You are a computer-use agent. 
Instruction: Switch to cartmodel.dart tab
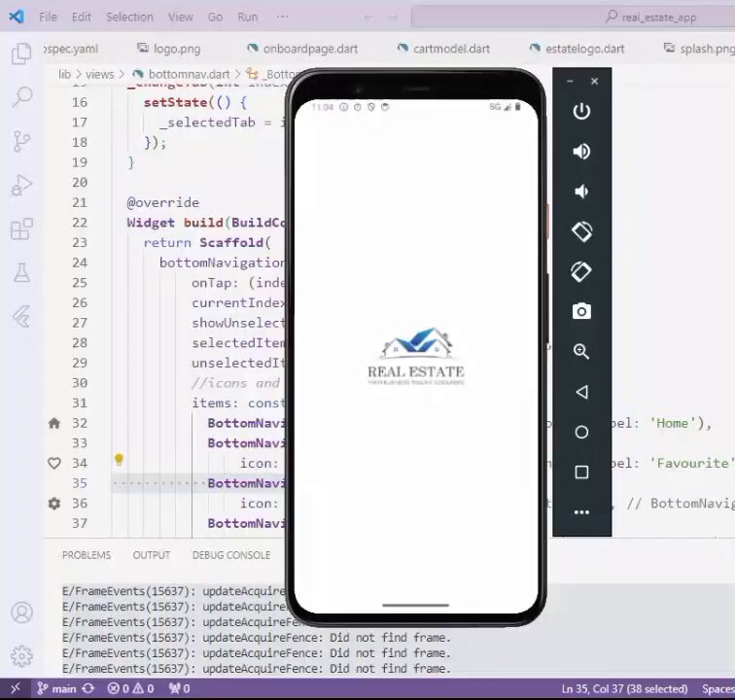443,49
